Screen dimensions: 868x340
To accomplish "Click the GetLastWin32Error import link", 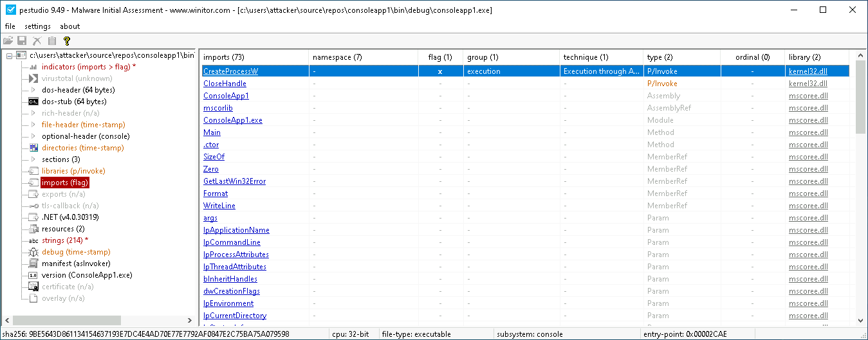I will pos(234,181).
